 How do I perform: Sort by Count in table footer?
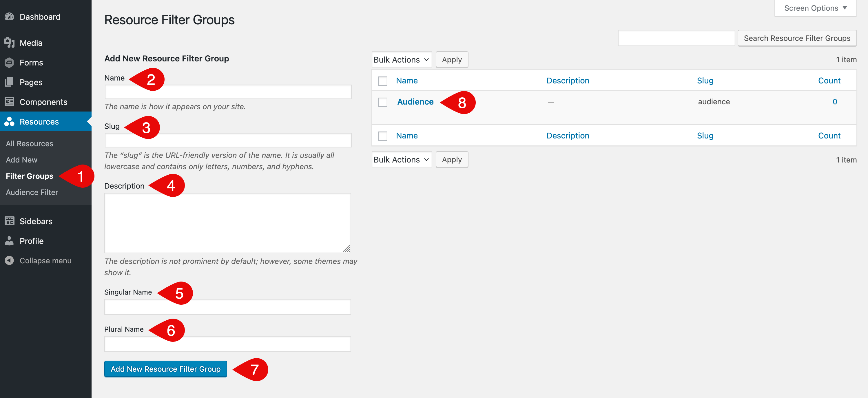tap(829, 136)
